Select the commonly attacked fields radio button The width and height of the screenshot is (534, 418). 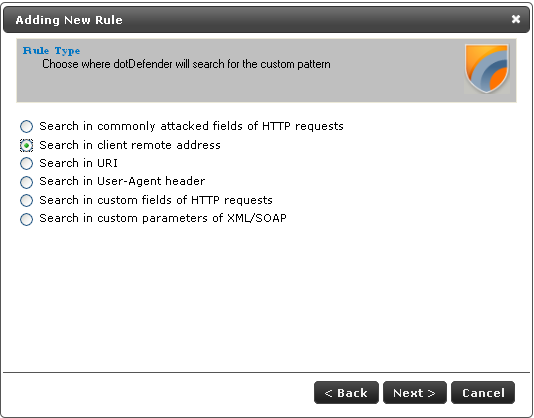point(26,126)
